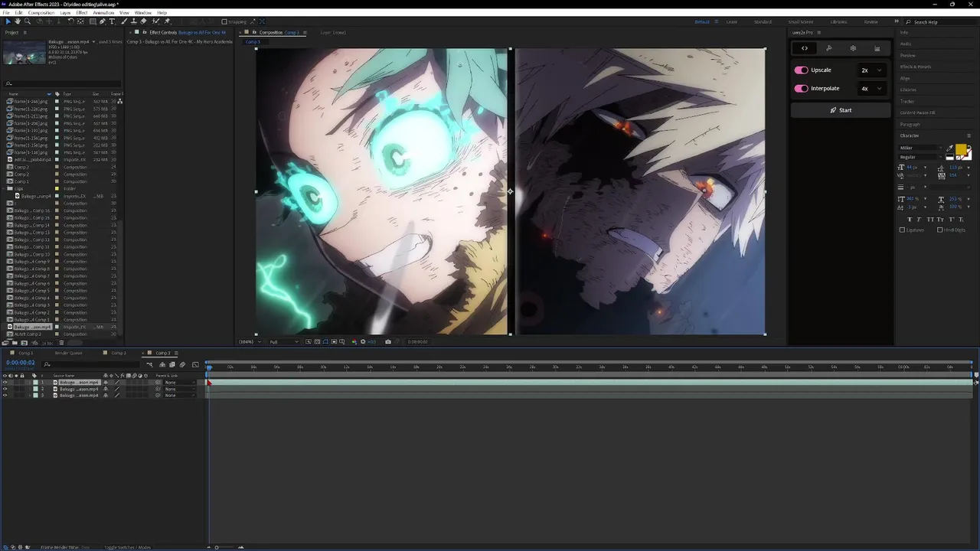
Task: Open the File menu
Action: pos(7,13)
